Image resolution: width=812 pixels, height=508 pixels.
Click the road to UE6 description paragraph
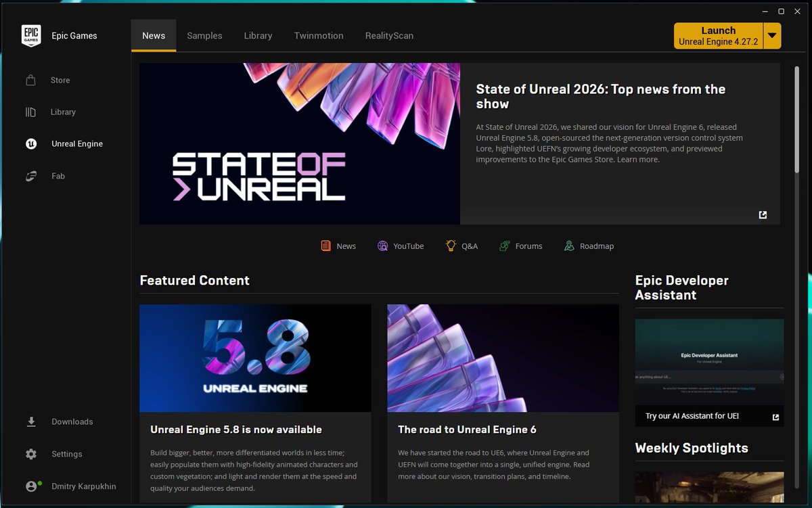click(x=494, y=464)
